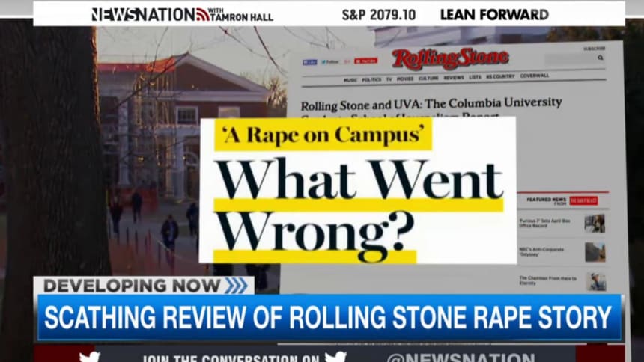
Task: Click the 'Chairman' story thumbnail
Action: [596, 281]
